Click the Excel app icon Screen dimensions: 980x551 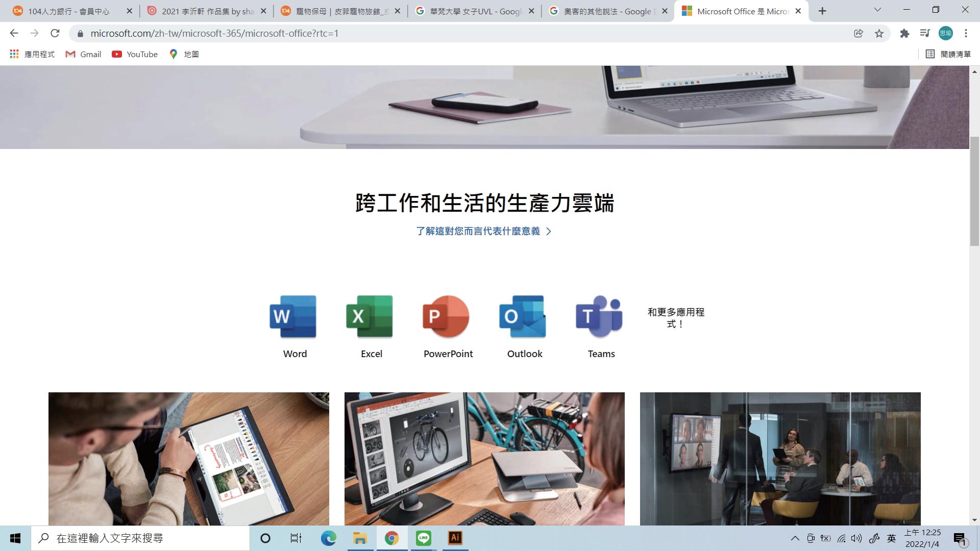(x=370, y=316)
